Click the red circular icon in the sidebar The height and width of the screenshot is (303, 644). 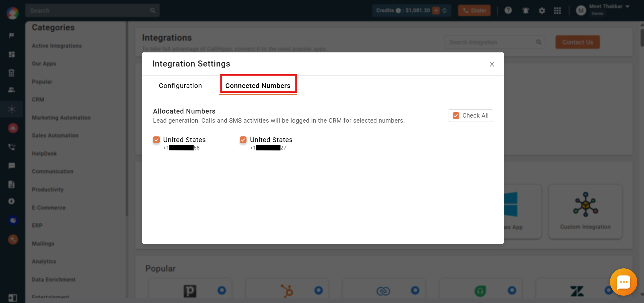pos(13,128)
